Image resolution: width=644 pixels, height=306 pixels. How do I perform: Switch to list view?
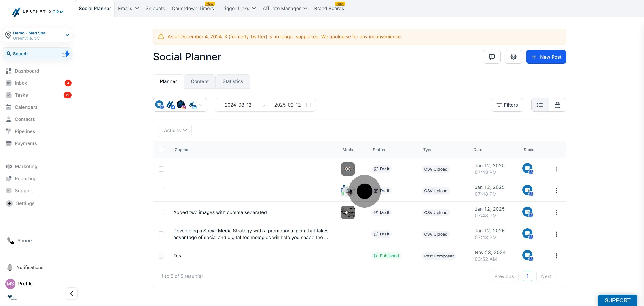[x=540, y=105]
